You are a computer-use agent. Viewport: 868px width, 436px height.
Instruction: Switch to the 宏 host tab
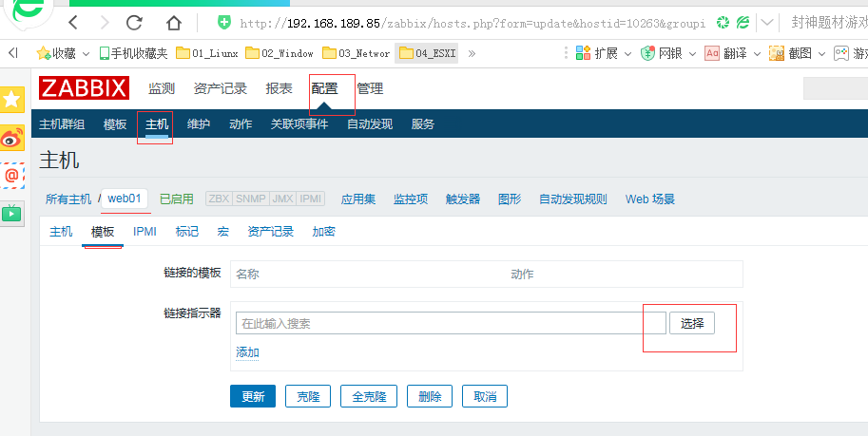[x=222, y=231]
